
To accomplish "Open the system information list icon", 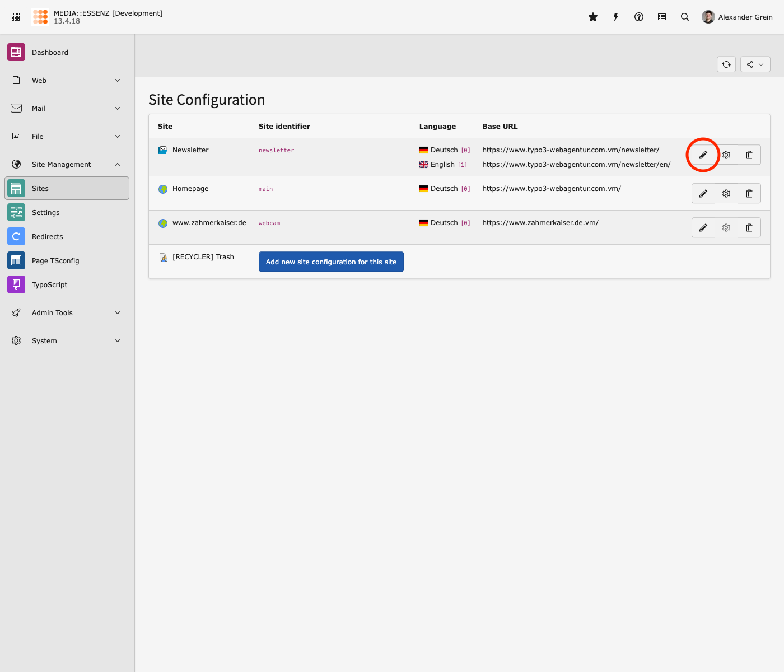I will [x=662, y=17].
